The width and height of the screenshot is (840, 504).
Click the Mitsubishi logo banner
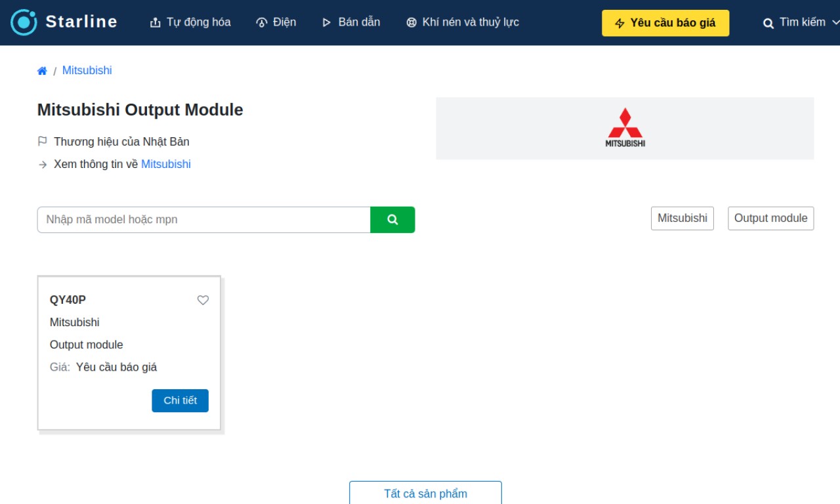[625, 129]
